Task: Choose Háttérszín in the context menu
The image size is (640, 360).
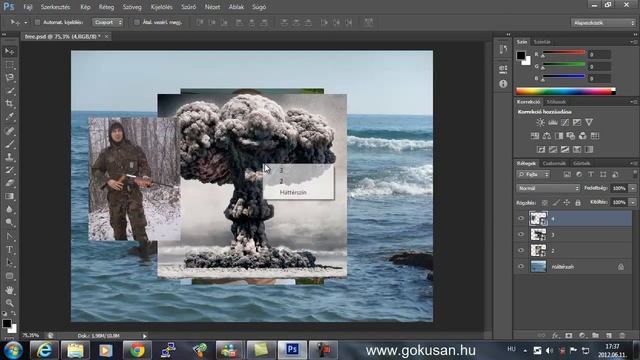Action: point(293,192)
